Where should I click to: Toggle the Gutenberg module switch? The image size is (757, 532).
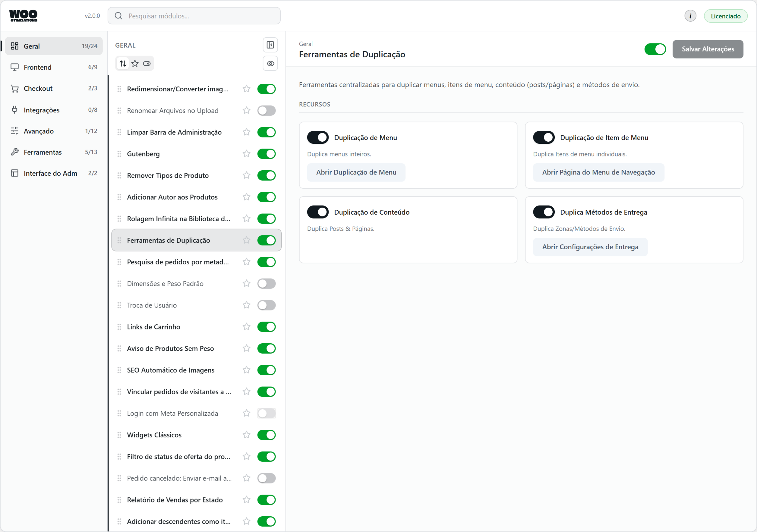click(x=266, y=154)
